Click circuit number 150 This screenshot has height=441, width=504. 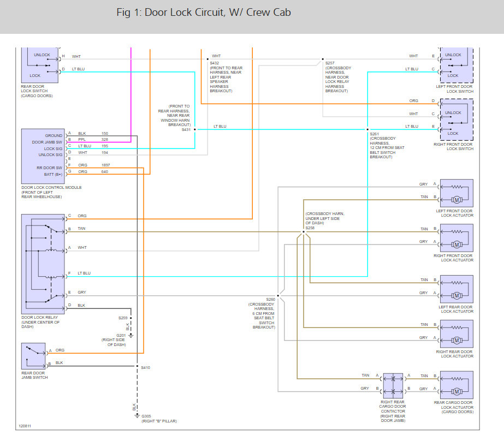[x=105, y=133]
